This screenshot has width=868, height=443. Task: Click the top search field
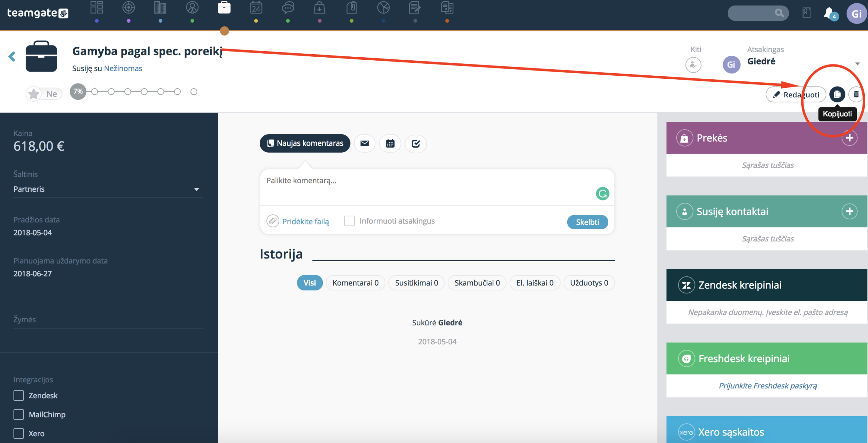pyautogui.click(x=758, y=13)
